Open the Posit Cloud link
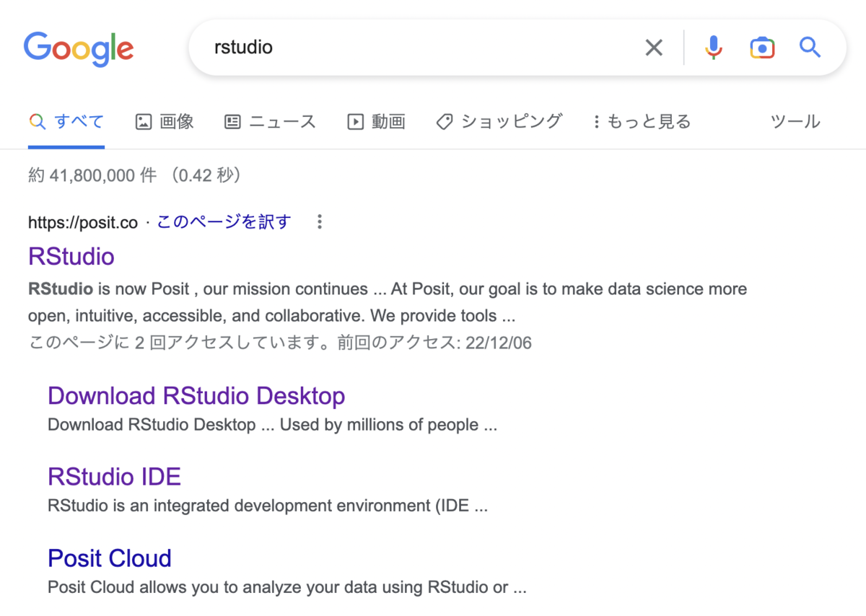Image resolution: width=866 pixels, height=616 pixels. click(x=110, y=558)
